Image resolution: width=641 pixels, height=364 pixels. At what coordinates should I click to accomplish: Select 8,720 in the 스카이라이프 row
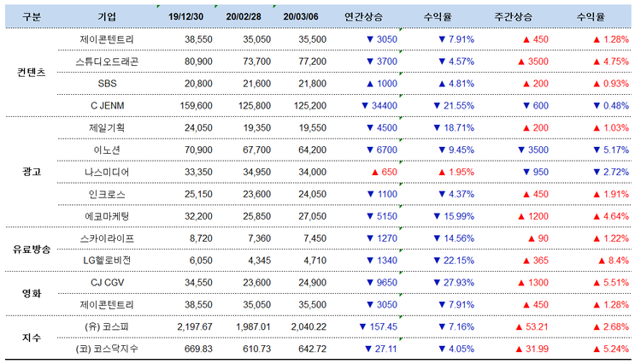pos(201,238)
